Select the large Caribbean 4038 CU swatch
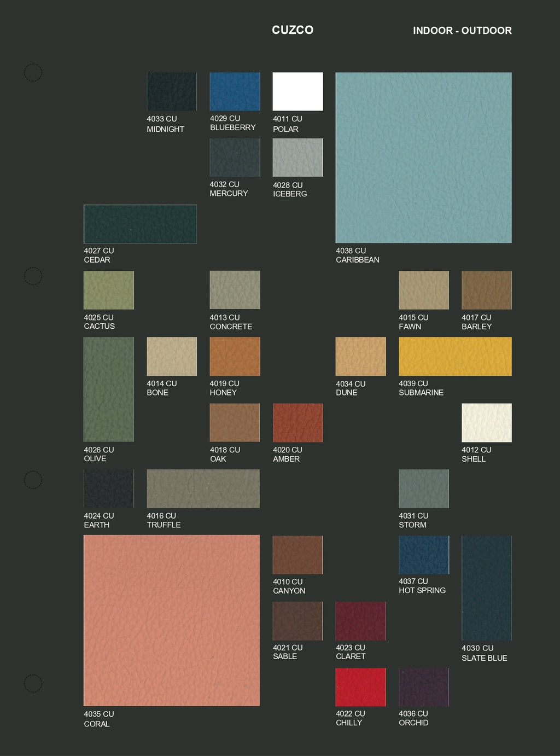The image size is (560, 756). pyautogui.click(x=424, y=158)
